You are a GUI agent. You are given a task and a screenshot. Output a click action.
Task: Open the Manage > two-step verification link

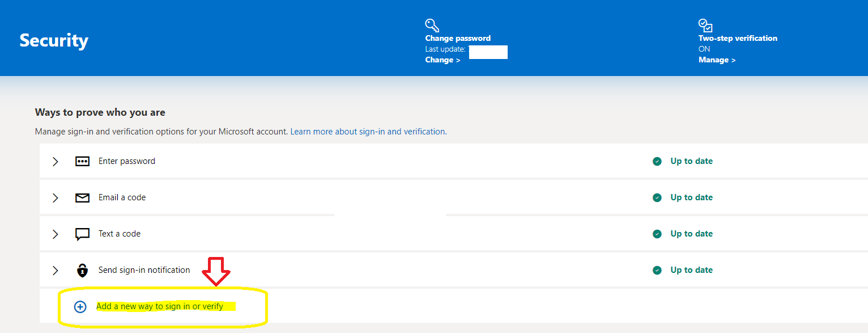point(717,60)
